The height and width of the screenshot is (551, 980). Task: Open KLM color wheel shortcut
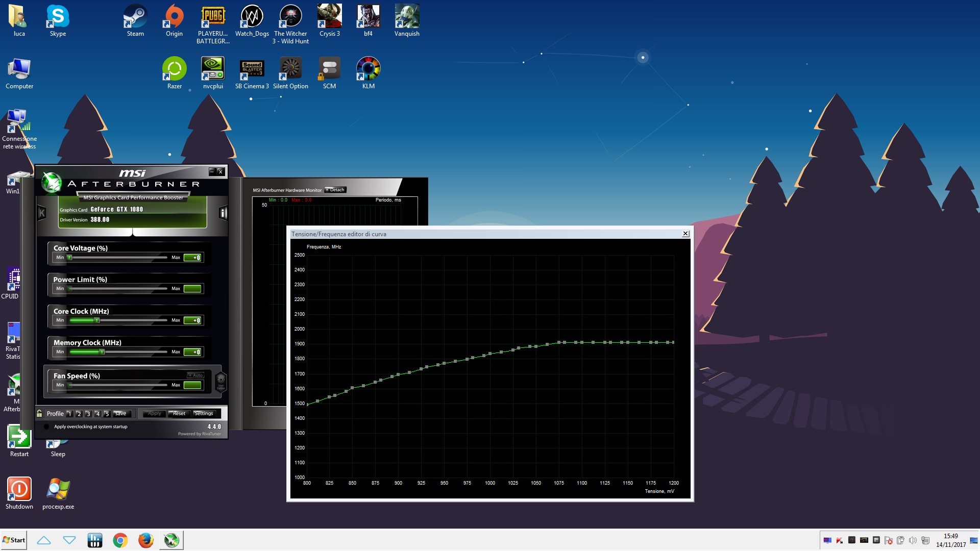coord(368,73)
